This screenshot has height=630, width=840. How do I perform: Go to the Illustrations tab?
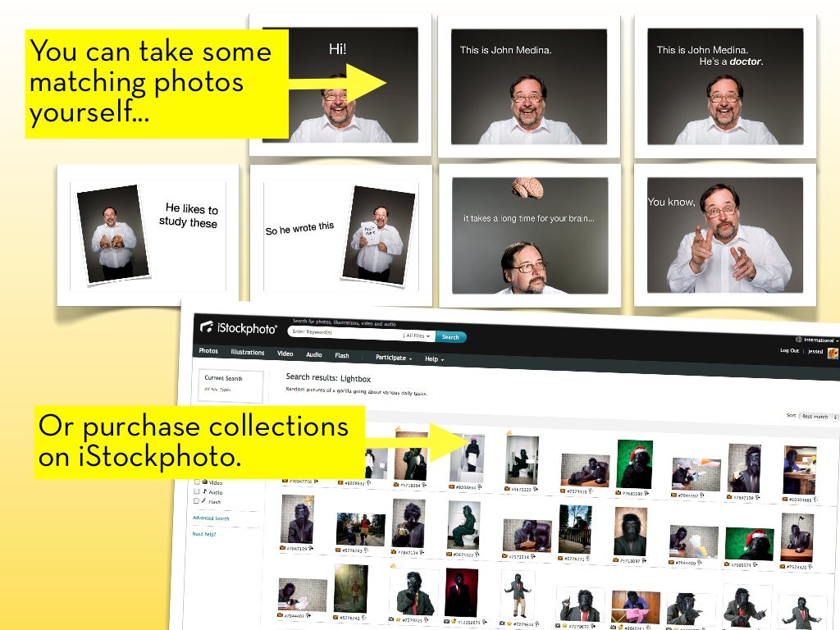tap(248, 352)
